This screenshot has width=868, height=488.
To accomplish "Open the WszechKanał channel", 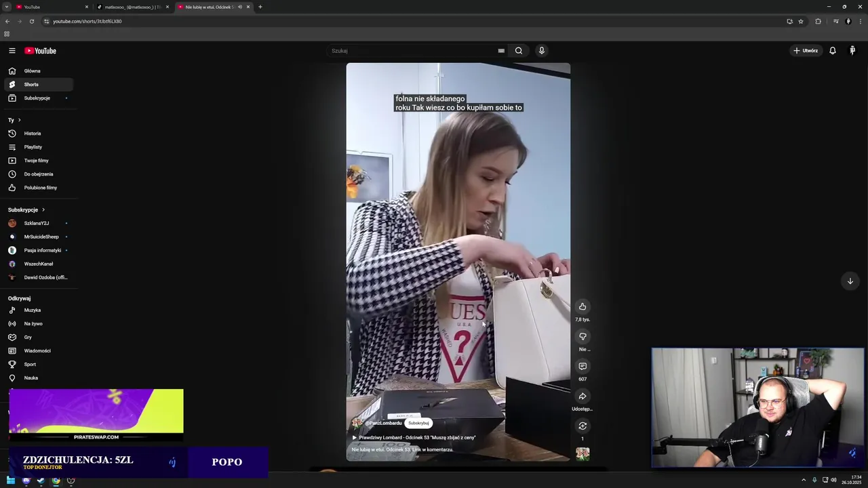I will click(38, 264).
